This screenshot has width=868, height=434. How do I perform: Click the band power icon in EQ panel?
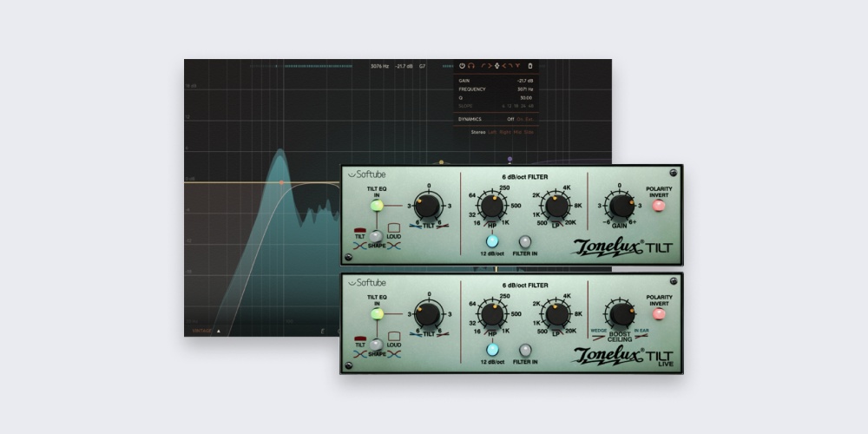(x=462, y=66)
